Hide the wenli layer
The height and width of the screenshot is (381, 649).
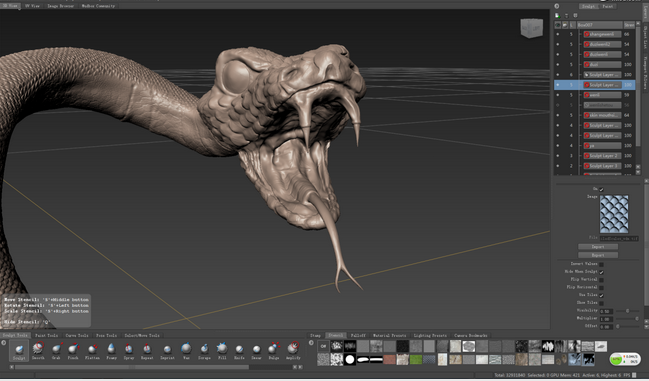click(558, 95)
